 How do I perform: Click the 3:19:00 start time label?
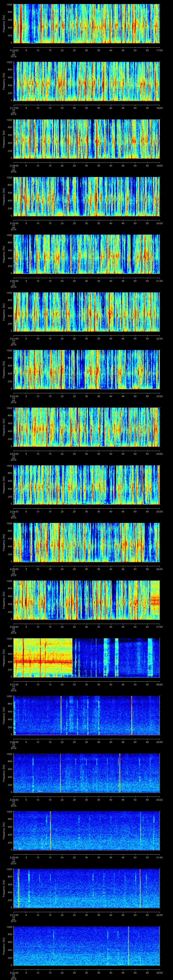[x=14, y=223]
